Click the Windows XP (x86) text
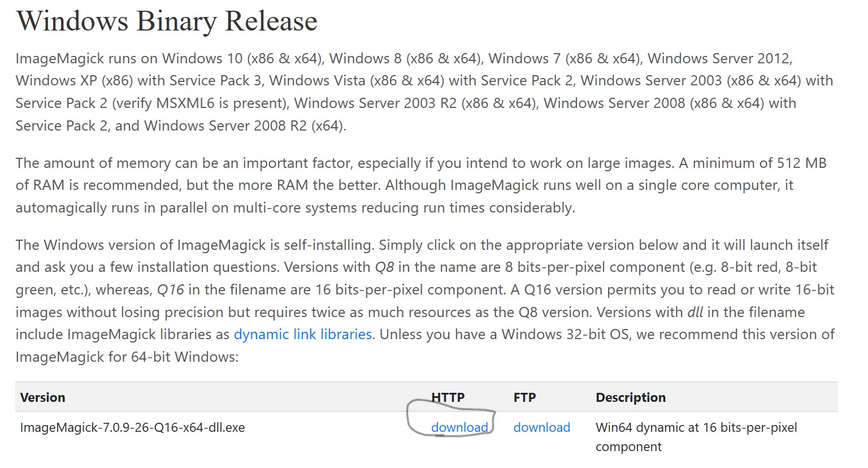 pos(75,81)
